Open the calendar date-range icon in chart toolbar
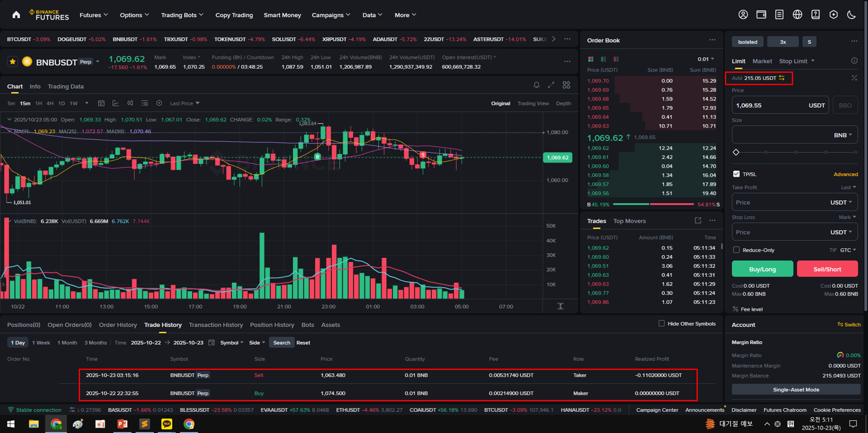 pyautogui.click(x=101, y=103)
